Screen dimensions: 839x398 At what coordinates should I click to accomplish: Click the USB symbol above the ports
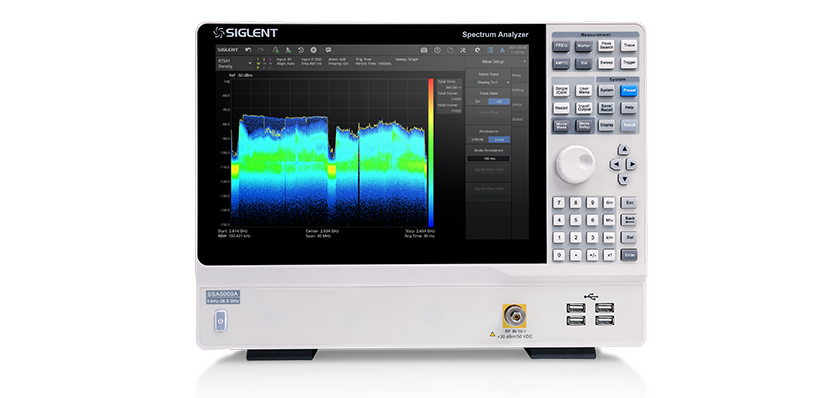[x=592, y=295]
